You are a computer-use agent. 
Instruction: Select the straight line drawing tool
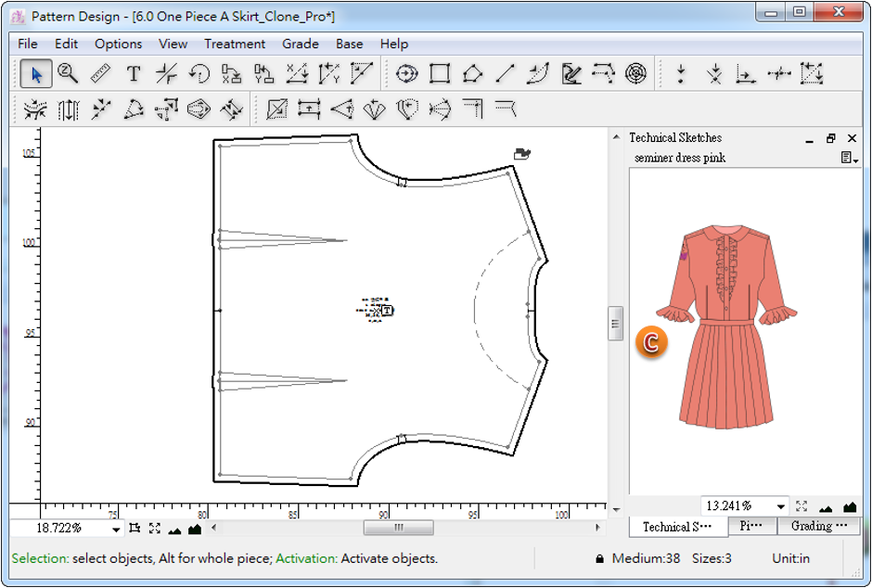tap(506, 73)
